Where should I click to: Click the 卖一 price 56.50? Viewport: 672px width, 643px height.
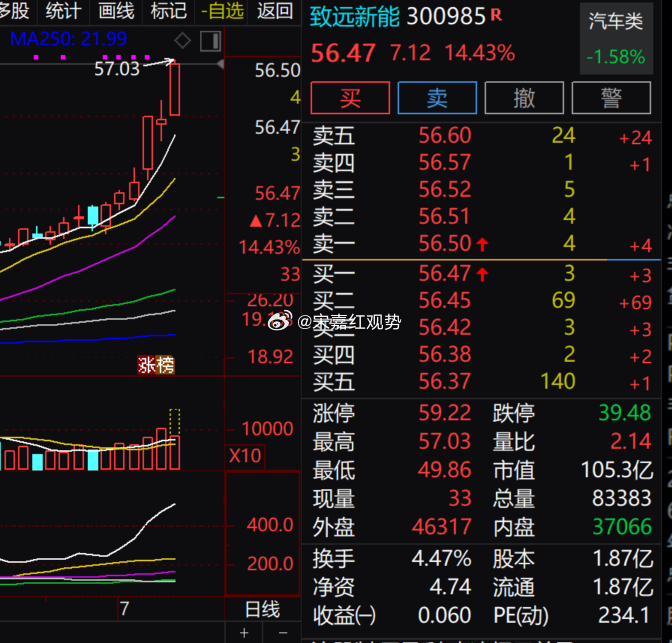(444, 243)
